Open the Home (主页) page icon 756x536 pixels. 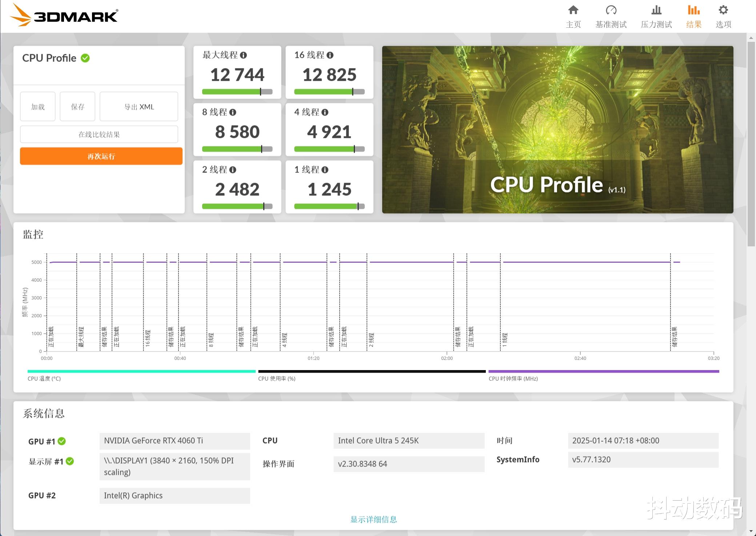point(573,10)
